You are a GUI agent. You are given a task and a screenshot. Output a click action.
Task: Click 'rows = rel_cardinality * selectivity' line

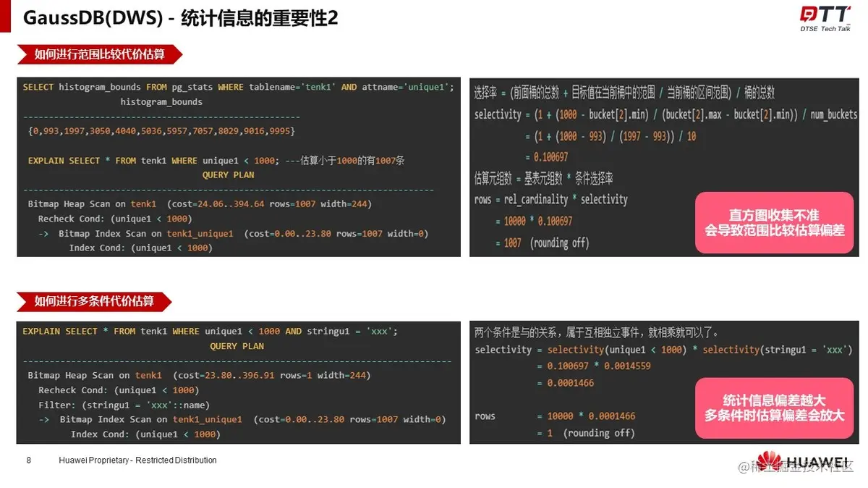click(550, 199)
